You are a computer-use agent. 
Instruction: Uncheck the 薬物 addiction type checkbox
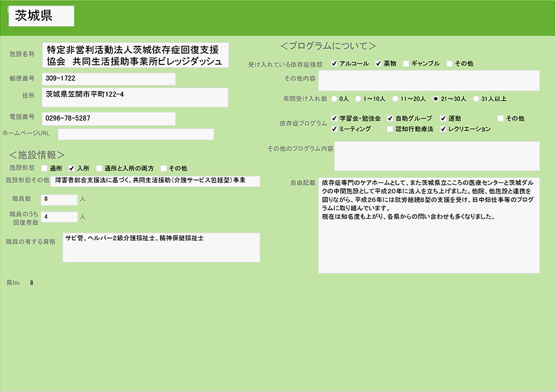point(379,64)
